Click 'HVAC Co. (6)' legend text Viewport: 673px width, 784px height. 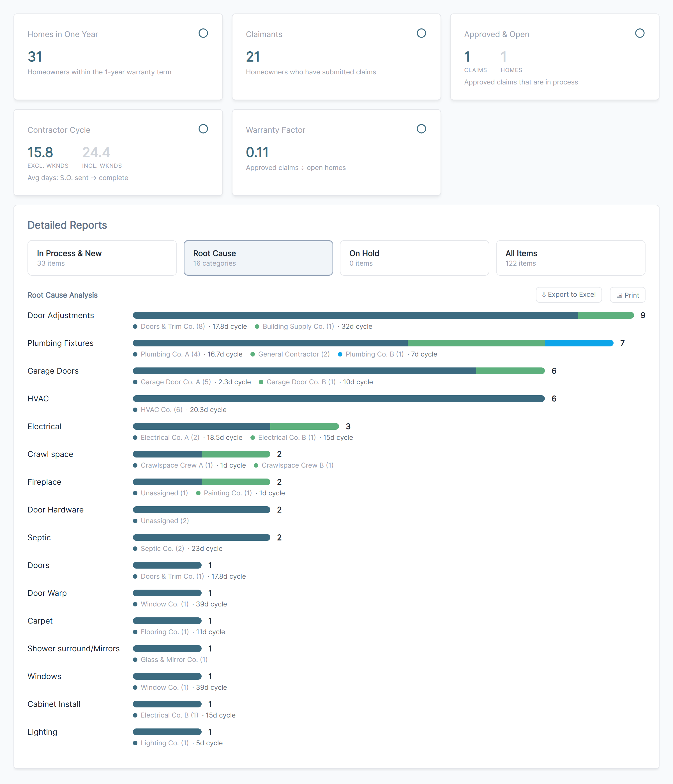tap(162, 410)
